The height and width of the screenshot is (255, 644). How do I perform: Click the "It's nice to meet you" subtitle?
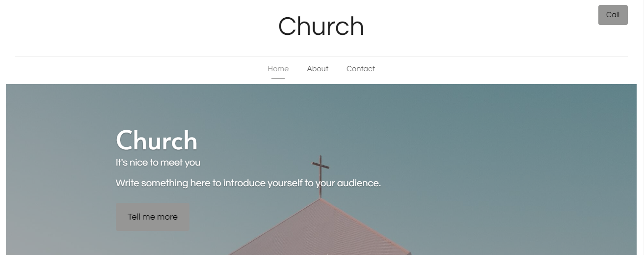coord(158,163)
